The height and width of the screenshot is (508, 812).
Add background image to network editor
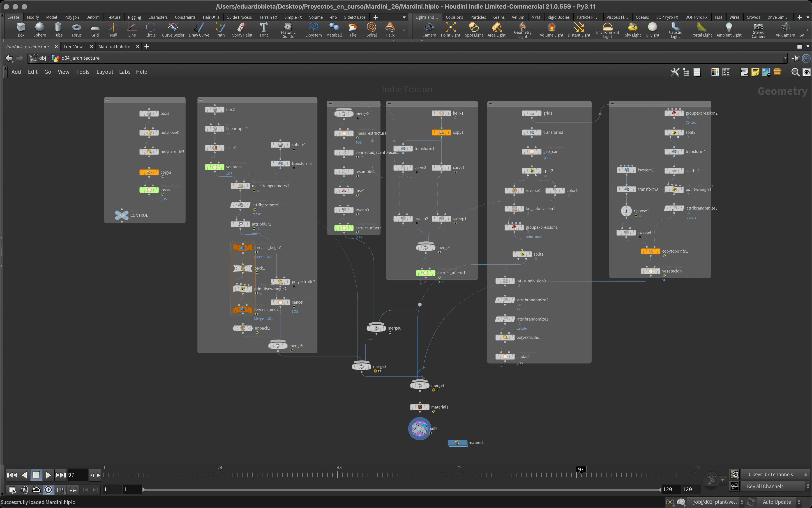(766, 72)
